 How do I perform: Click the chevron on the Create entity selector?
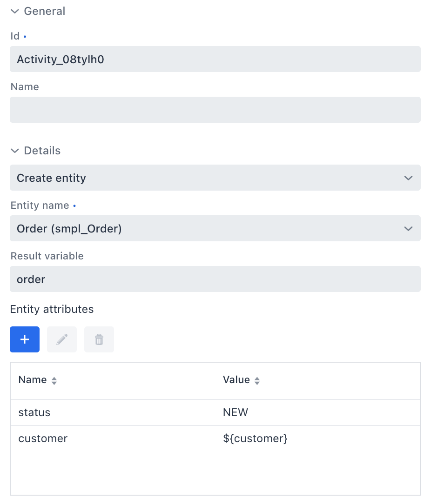pyautogui.click(x=408, y=178)
